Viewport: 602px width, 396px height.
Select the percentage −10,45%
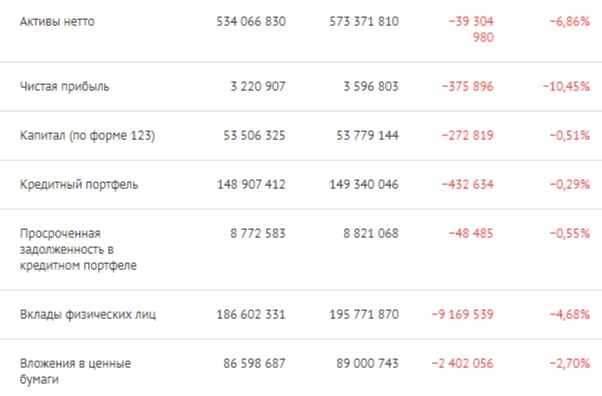point(566,87)
